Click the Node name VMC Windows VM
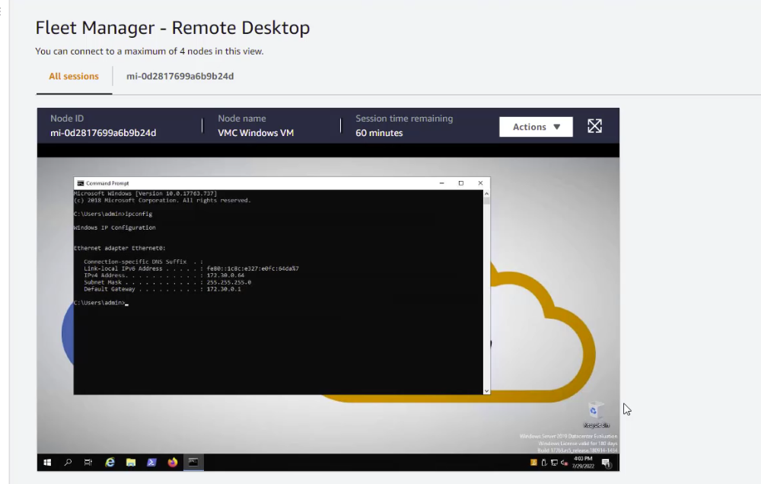 coord(256,133)
